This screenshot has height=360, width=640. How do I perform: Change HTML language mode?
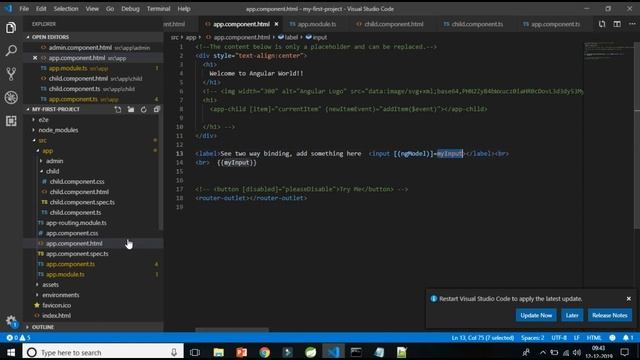[594, 338]
